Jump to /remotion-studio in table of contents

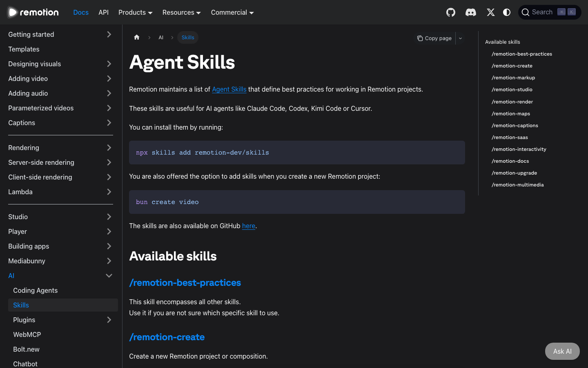point(512,89)
